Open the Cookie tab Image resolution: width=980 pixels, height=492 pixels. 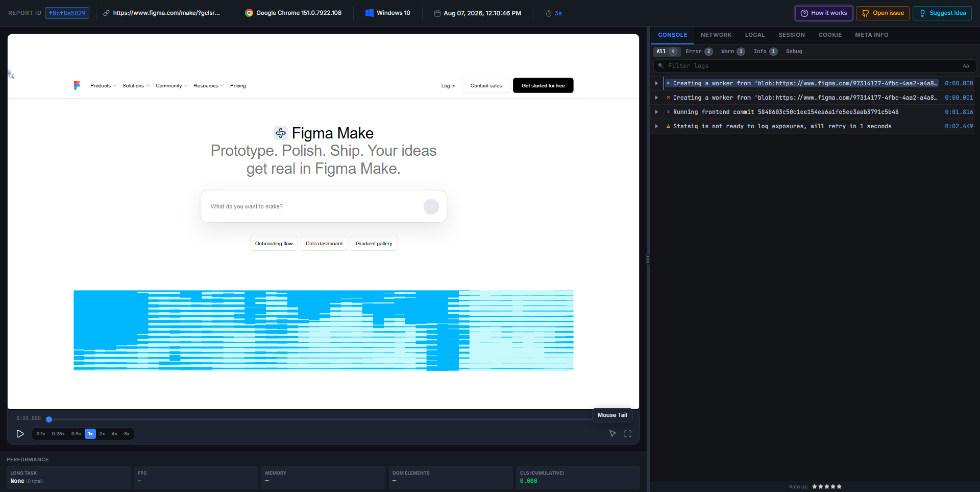[x=830, y=35]
